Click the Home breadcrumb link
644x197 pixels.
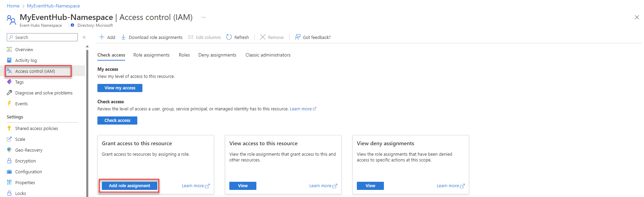pyautogui.click(x=13, y=6)
